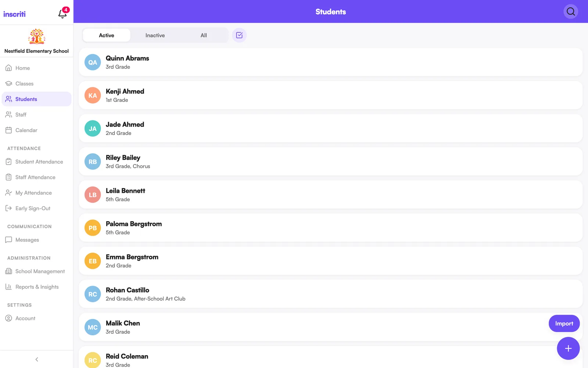Open the notifications bell
588x368 pixels.
pos(62,14)
